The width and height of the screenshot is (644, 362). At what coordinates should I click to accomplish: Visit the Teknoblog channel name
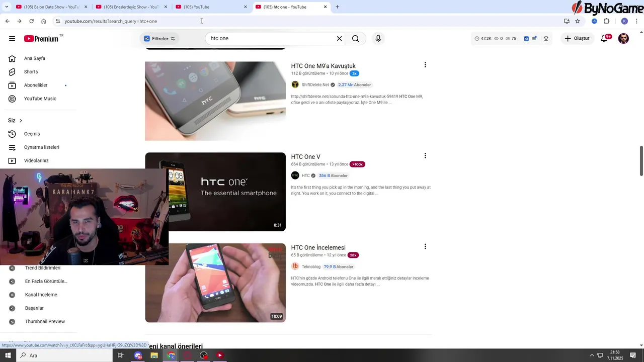[311, 267]
